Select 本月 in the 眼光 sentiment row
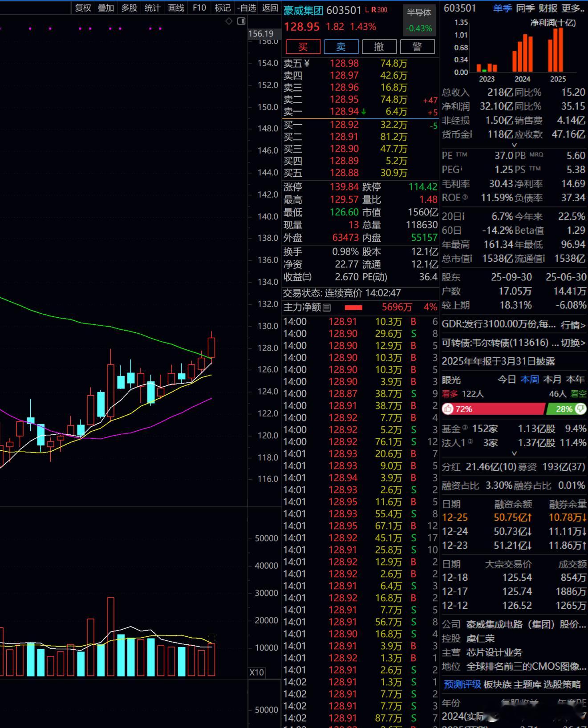This screenshot has height=728, width=588. tap(552, 380)
